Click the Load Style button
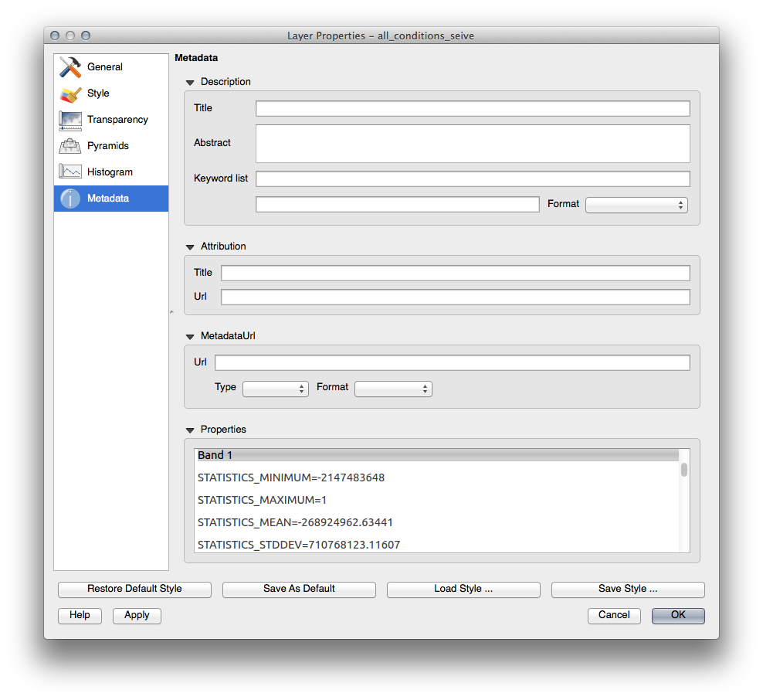 coord(463,589)
